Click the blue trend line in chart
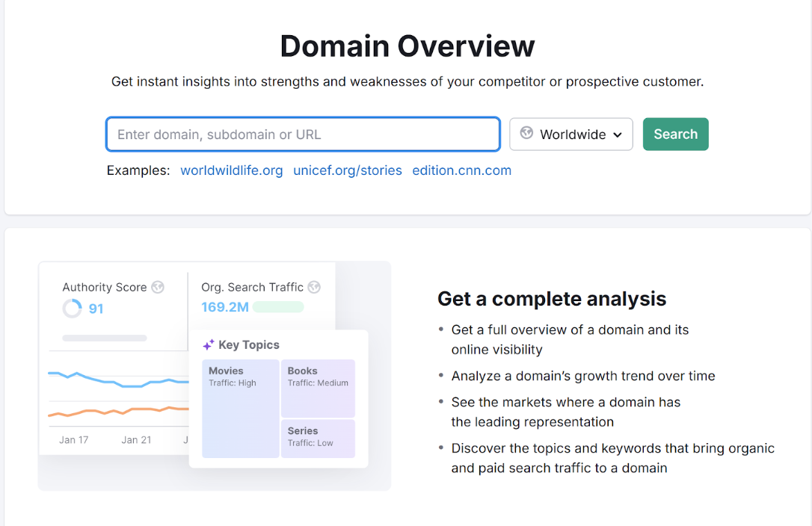The height and width of the screenshot is (526, 812). [x=112, y=382]
